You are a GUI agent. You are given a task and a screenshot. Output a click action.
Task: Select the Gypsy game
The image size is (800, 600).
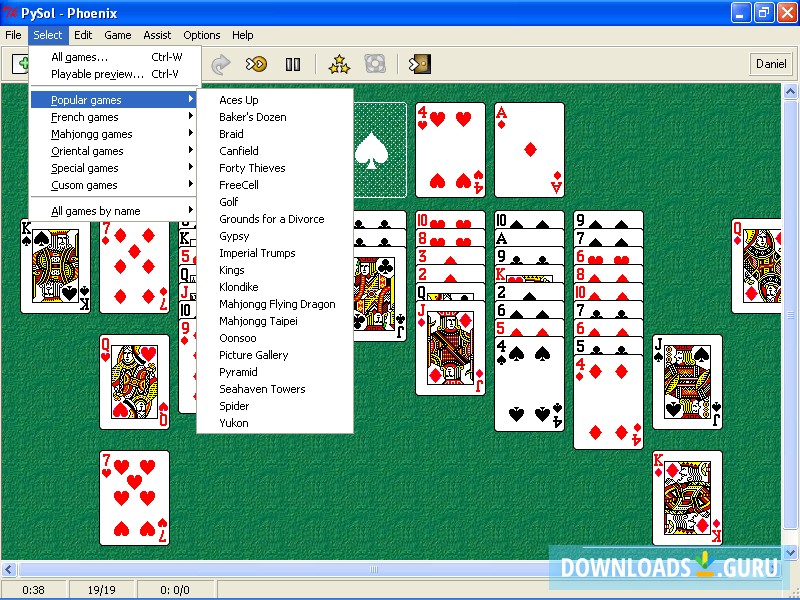click(x=275, y=236)
